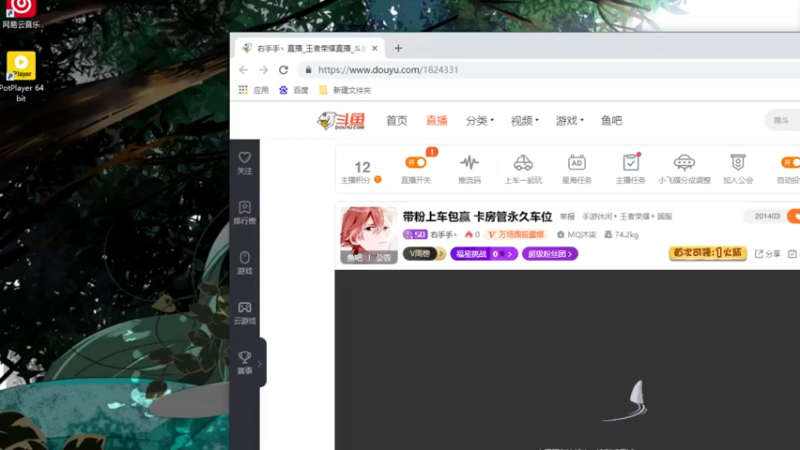
Task: Expand sidebar with the arrow beside 赛事
Action: (260, 364)
